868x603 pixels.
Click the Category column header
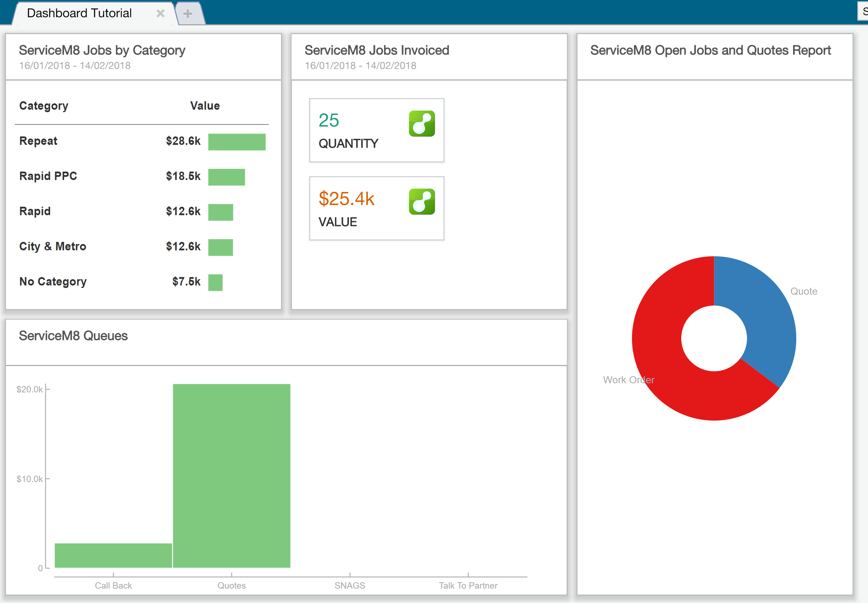click(x=44, y=106)
